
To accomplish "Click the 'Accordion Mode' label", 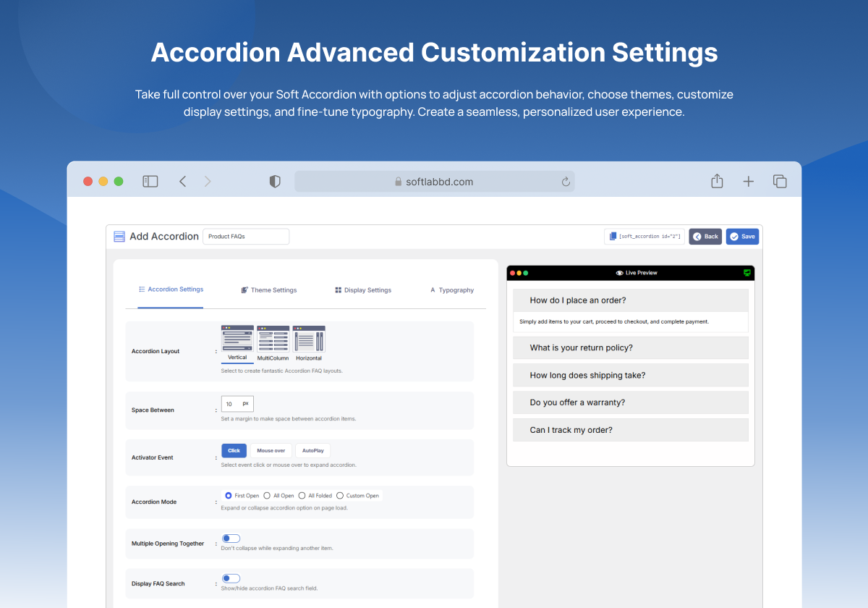I will tap(154, 502).
